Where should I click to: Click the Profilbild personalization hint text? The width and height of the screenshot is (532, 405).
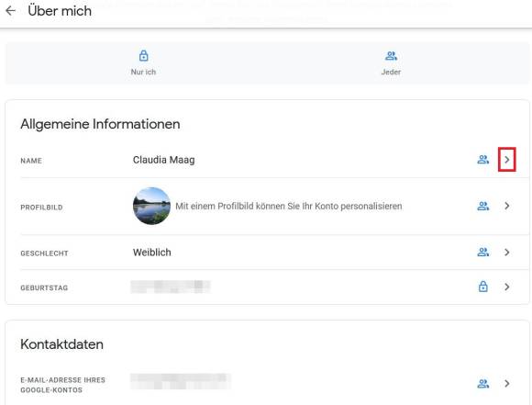pyautogui.click(x=289, y=207)
